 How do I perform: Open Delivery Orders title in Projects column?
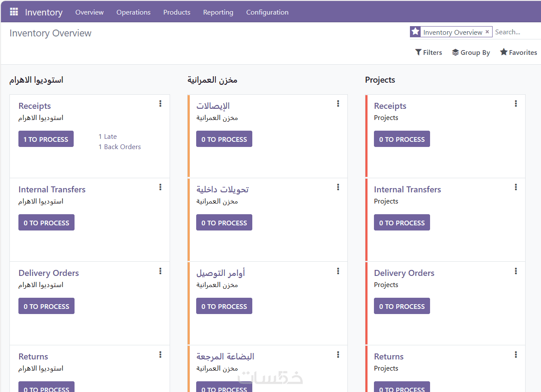(404, 273)
